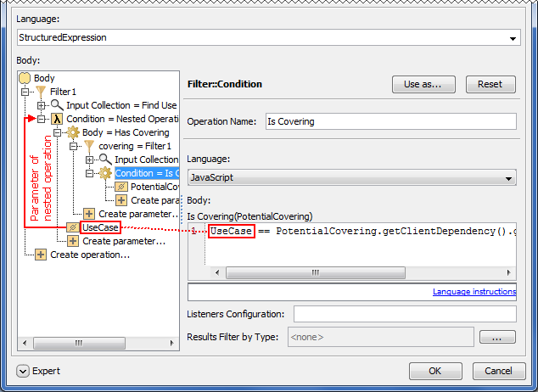538x392 pixels.
Task: Select the PotentialCovering tree row
Action: (154, 187)
